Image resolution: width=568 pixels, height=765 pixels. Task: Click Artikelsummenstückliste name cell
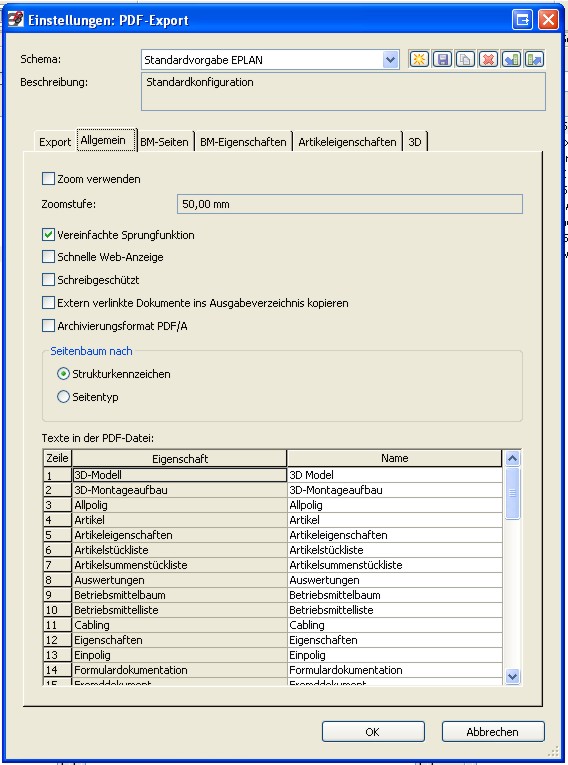394,565
